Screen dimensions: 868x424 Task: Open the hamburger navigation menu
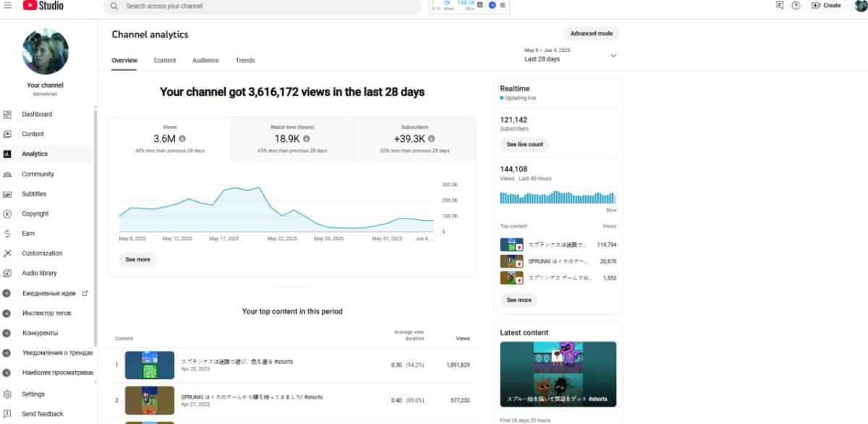coord(8,5)
